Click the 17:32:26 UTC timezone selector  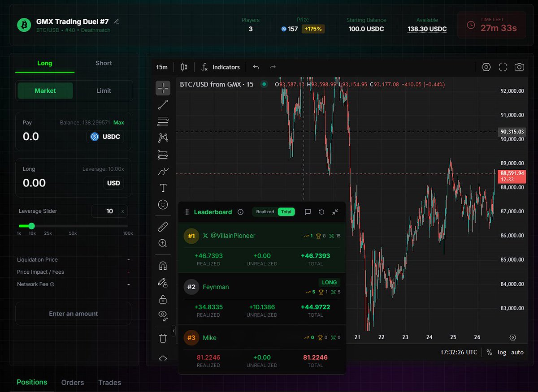pyautogui.click(x=459, y=352)
